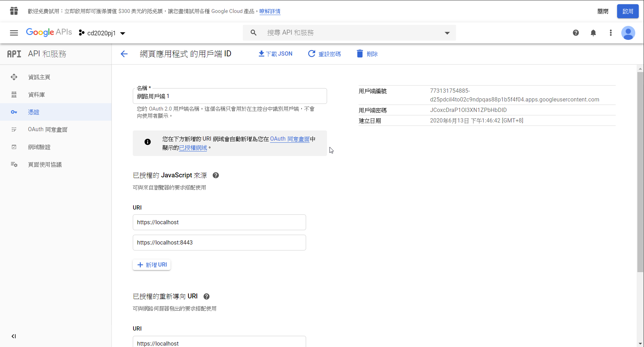Click the help question mark icon in header

[576, 33]
